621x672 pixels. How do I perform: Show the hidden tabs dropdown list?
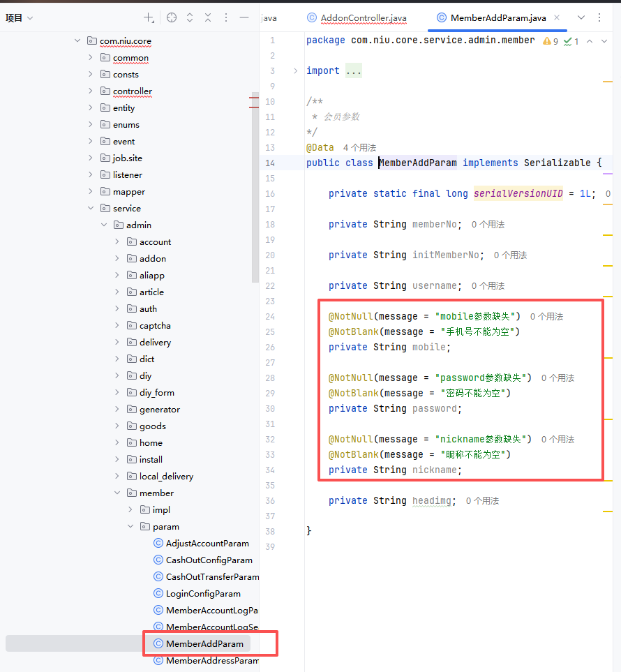(581, 17)
